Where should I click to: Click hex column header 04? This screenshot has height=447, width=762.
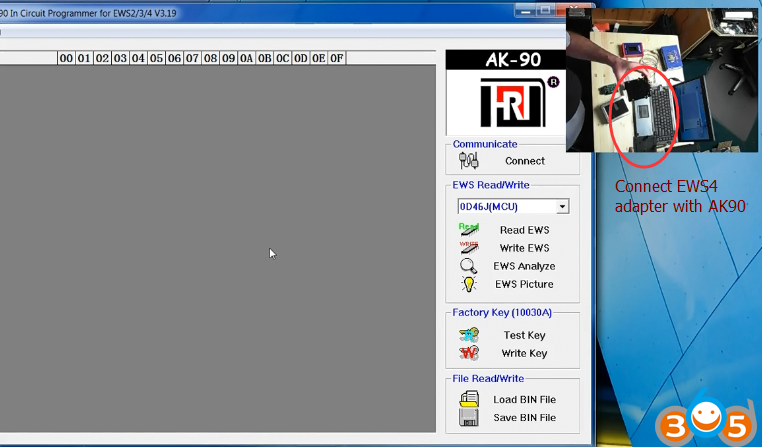138,58
